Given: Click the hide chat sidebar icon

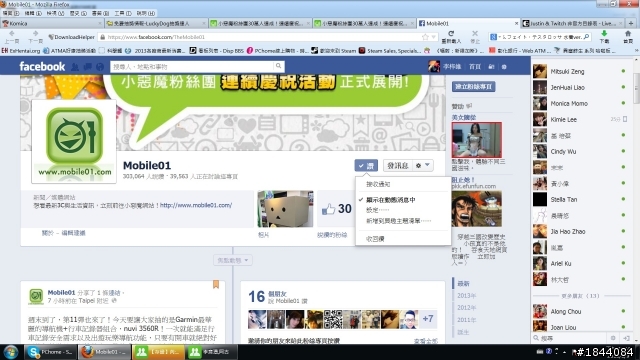Looking at the screenshot, I should (627, 338).
